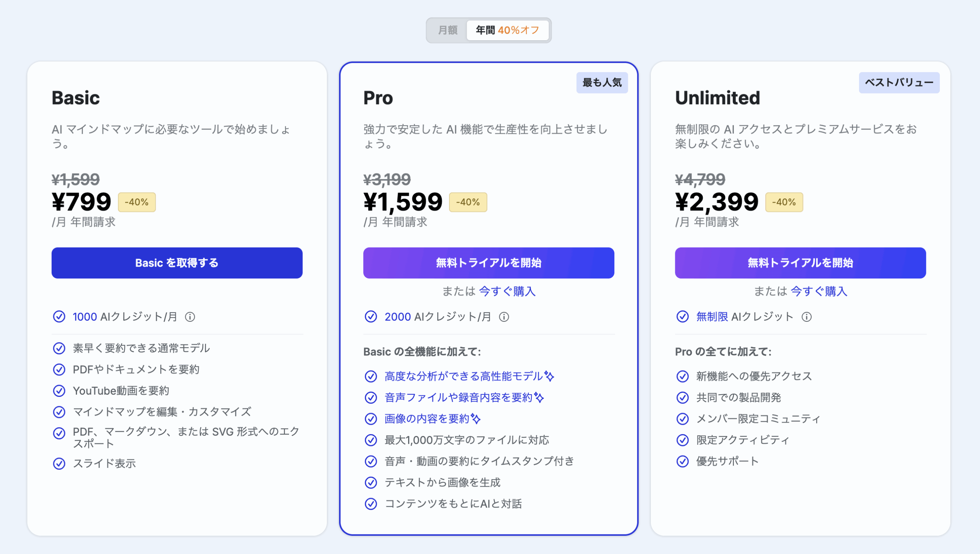Click the 最も人気 badge on Pro
Image resolution: width=980 pixels, height=554 pixels.
[x=602, y=82]
